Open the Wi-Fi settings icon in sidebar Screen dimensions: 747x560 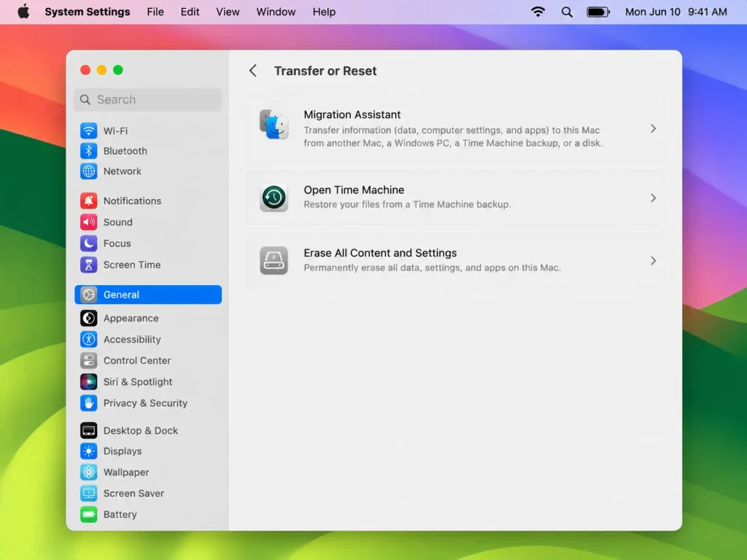point(88,131)
